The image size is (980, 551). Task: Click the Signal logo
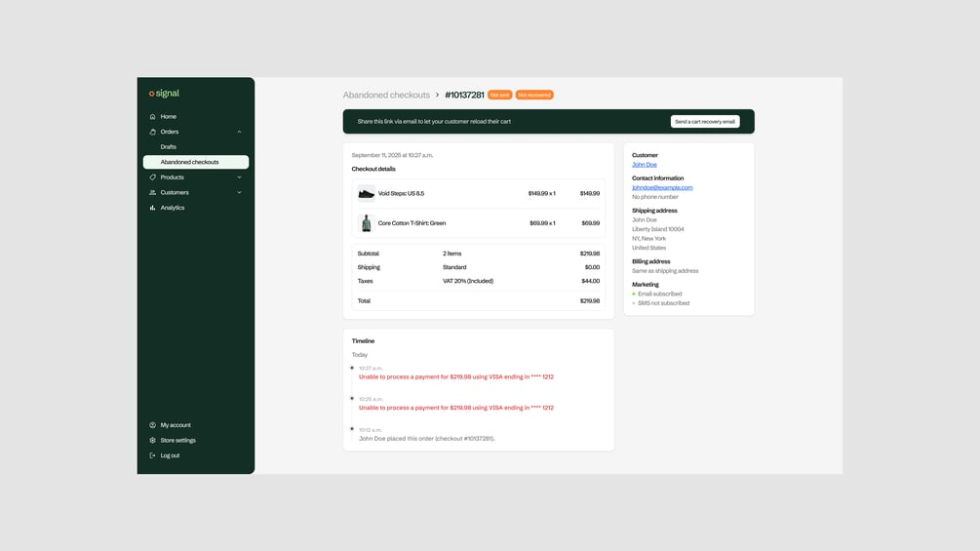(x=164, y=93)
